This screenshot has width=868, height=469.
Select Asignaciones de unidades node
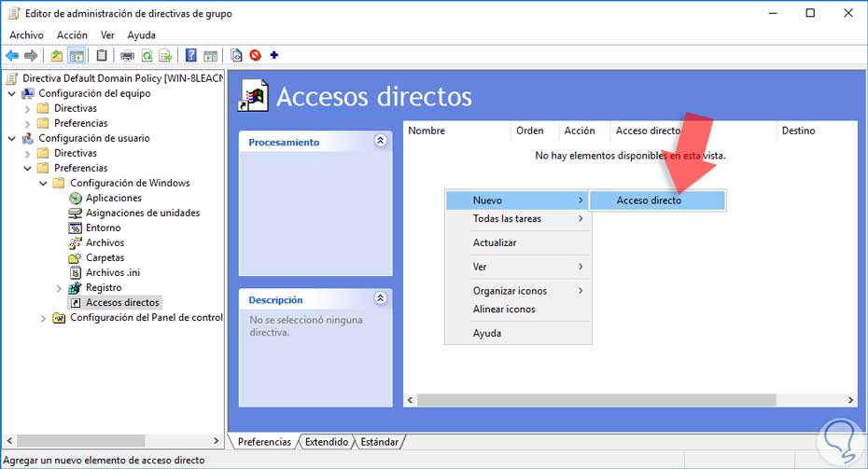142,213
